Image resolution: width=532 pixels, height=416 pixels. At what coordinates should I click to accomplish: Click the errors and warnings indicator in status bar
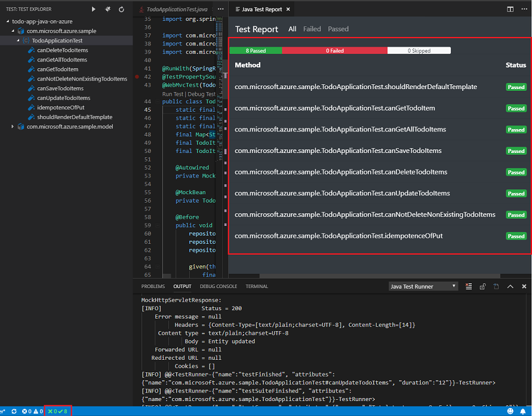click(x=30, y=411)
